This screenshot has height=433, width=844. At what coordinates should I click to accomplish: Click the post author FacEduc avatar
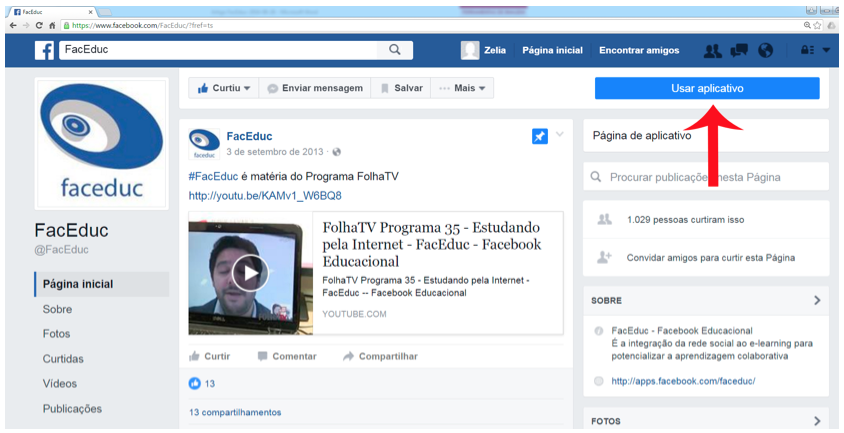pos(204,144)
